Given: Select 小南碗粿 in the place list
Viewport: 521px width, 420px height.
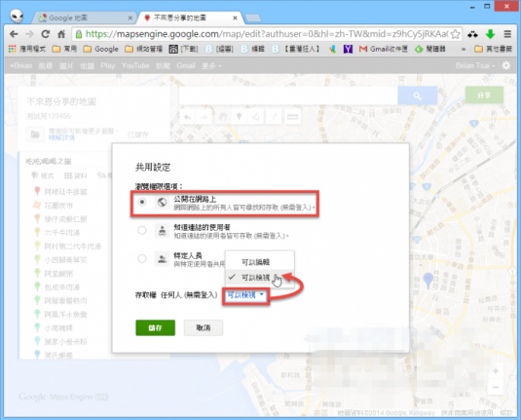Looking at the screenshot, I should (58, 328).
